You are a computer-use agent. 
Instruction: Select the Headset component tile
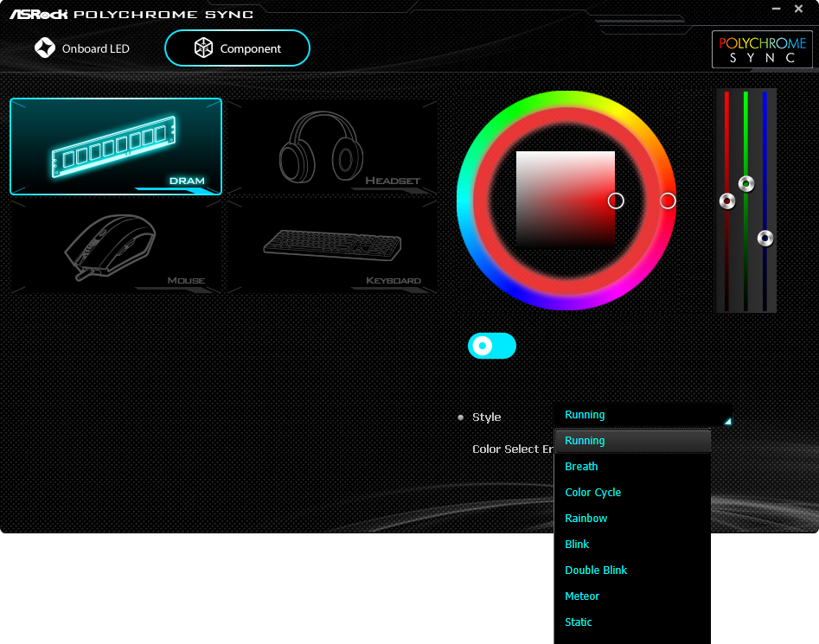click(332, 146)
